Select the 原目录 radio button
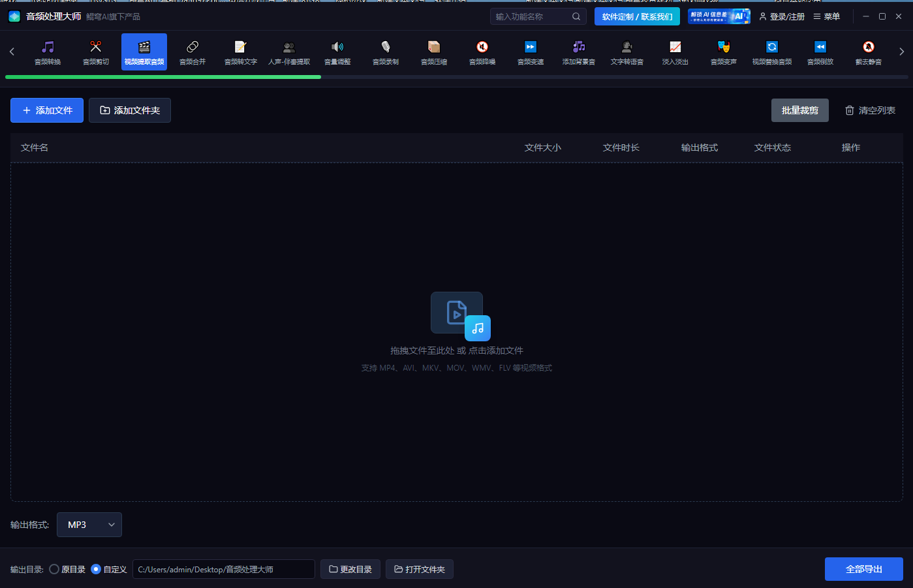Viewport: 913px width, 588px height. pyautogui.click(x=55, y=569)
